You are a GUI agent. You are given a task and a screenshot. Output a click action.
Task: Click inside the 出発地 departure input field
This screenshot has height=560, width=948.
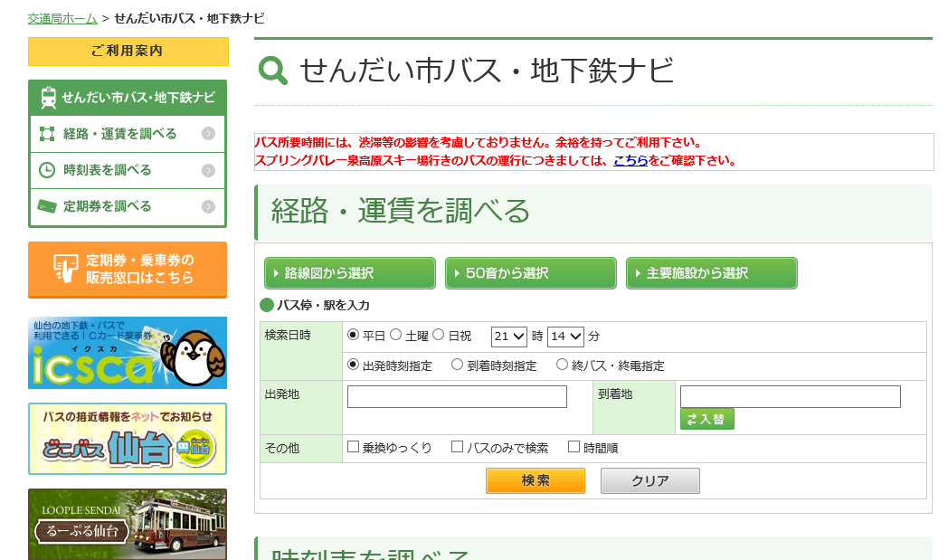[x=457, y=395]
